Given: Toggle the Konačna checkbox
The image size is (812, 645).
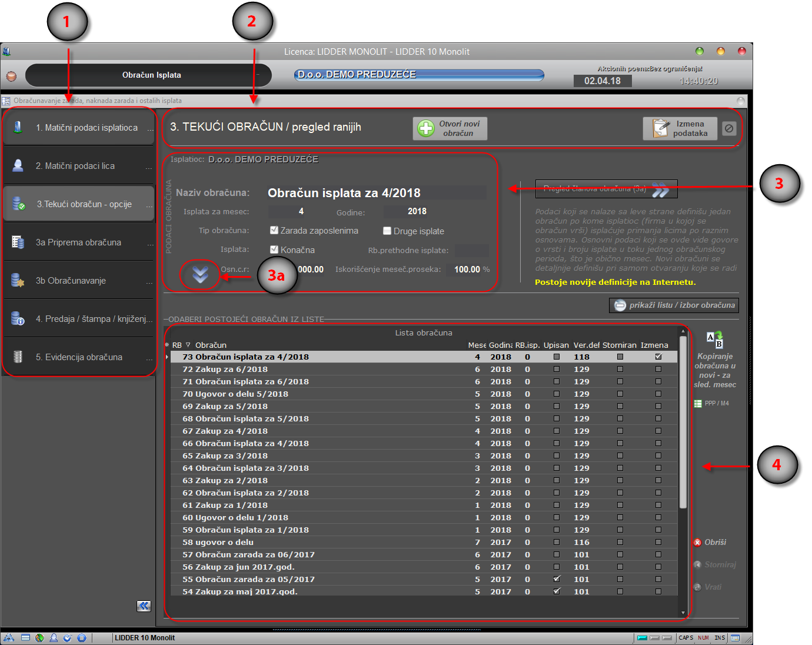Looking at the screenshot, I should point(274,250).
